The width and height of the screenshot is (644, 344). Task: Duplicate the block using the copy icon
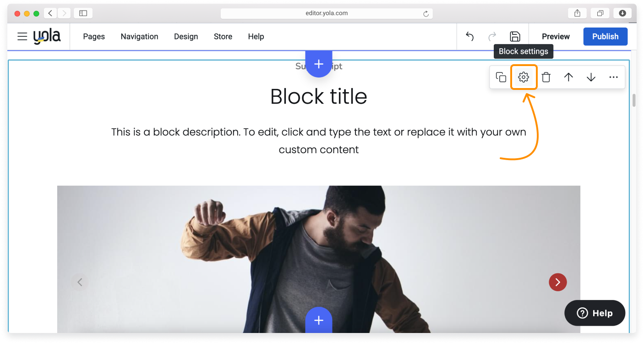tap(501, 77)
